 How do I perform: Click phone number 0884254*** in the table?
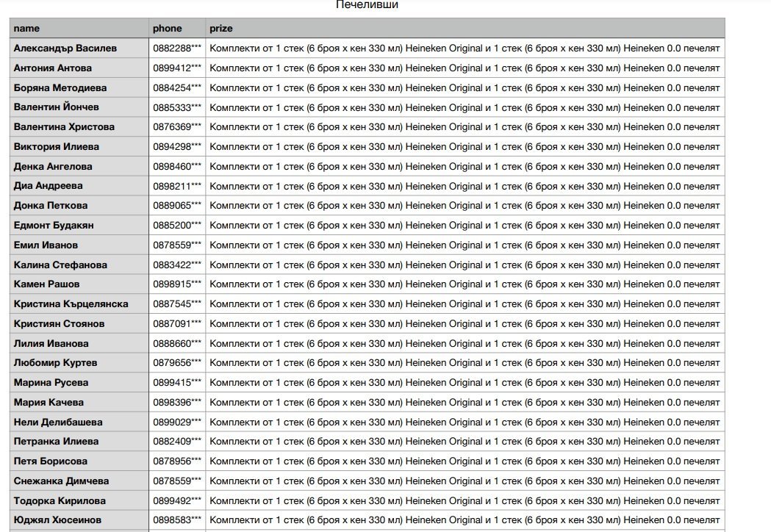tap(177, 88)
